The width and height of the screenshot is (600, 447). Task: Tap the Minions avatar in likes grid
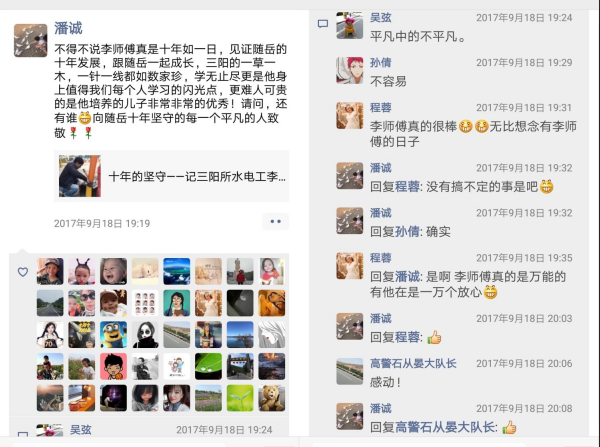click(113, 334)
